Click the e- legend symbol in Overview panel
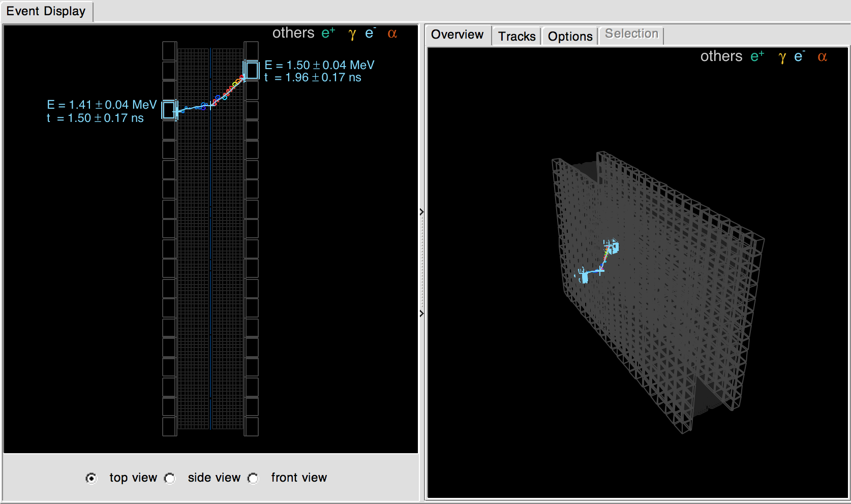Image resolution: width=851 pixels, height=504 pixels. (x=800, y=56)
